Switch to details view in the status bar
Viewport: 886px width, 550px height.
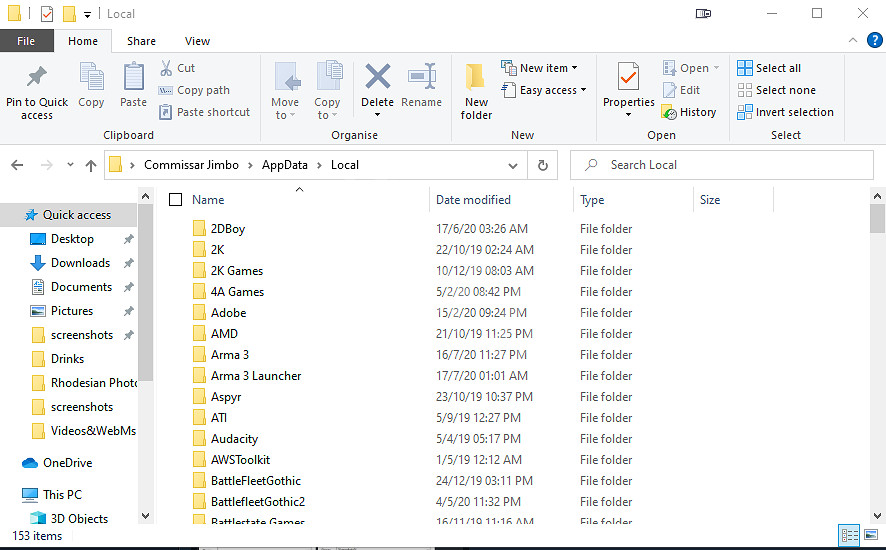coord(847,536)
